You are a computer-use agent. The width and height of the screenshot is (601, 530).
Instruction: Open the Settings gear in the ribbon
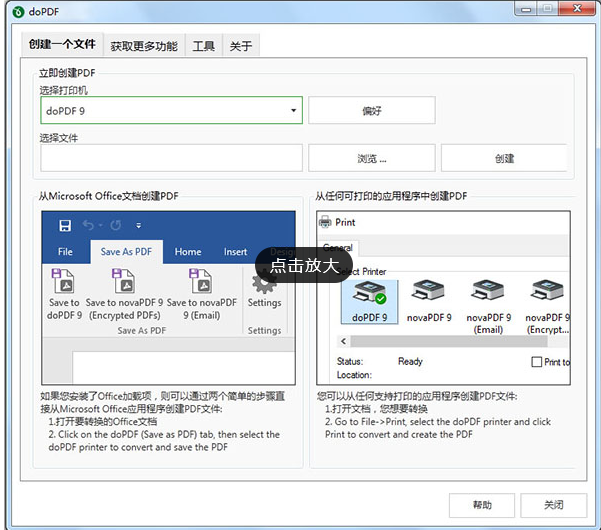point(264,283)
